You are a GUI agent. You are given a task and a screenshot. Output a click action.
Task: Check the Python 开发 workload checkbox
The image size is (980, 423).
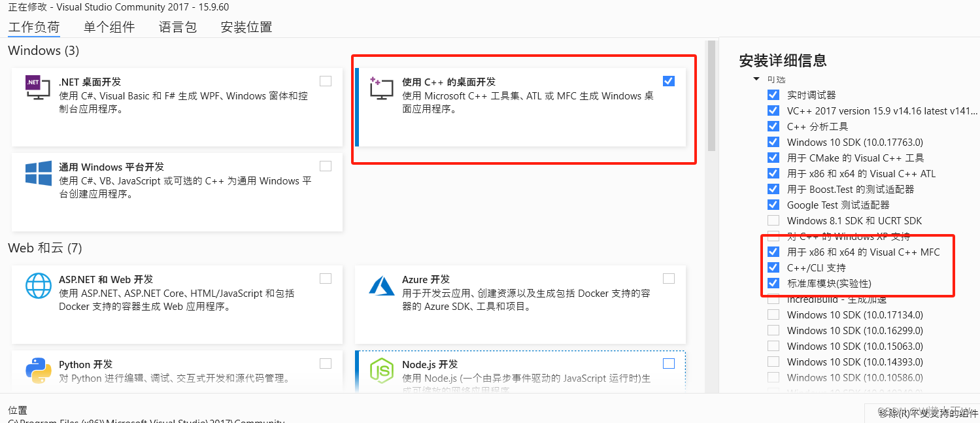click(x=326, y=364)
